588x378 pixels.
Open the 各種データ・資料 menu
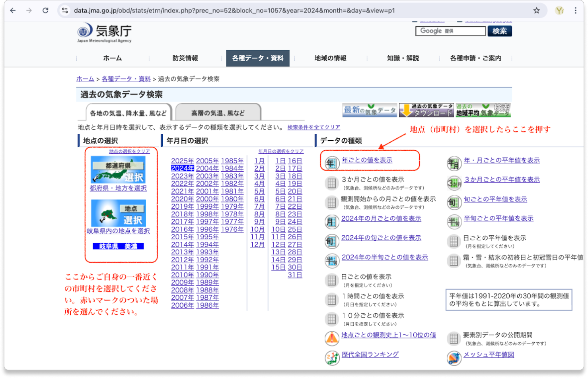(x=257, y=58)
